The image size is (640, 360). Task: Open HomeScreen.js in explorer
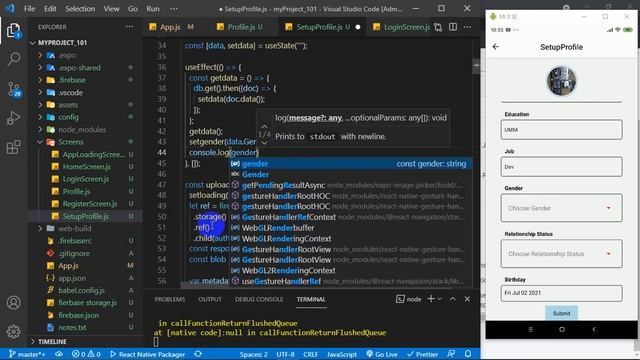coord(87,167)
